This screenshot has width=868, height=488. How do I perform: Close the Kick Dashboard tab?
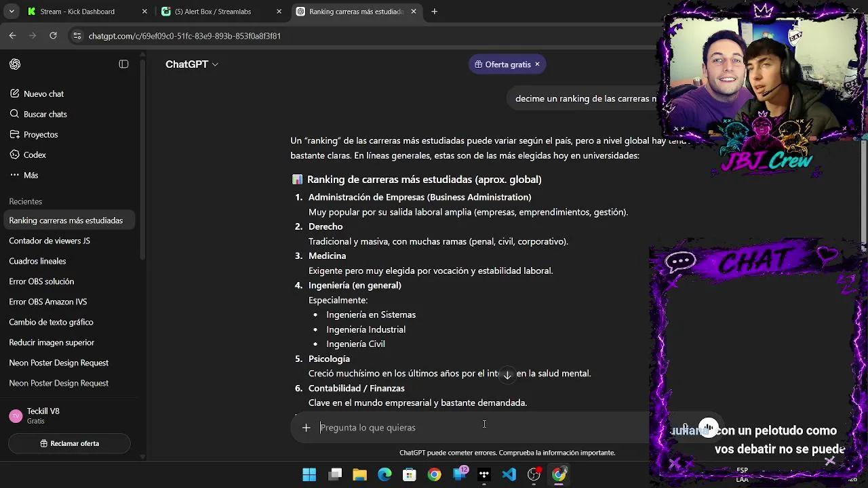(x=144, y=12)
